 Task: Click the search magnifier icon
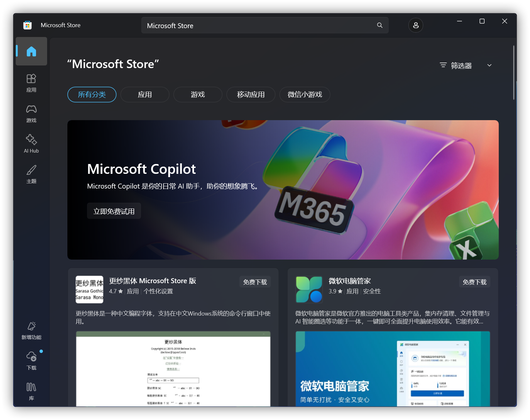tap(380, 25)
